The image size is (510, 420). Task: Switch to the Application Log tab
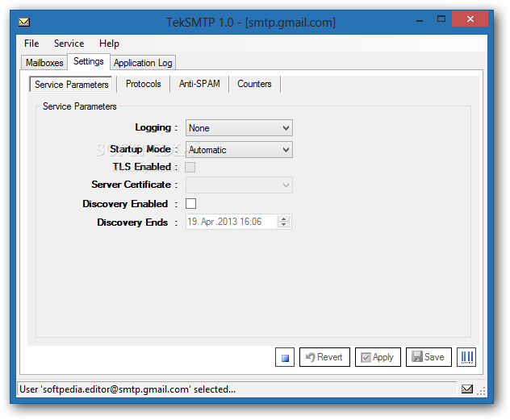click(143, 62)
